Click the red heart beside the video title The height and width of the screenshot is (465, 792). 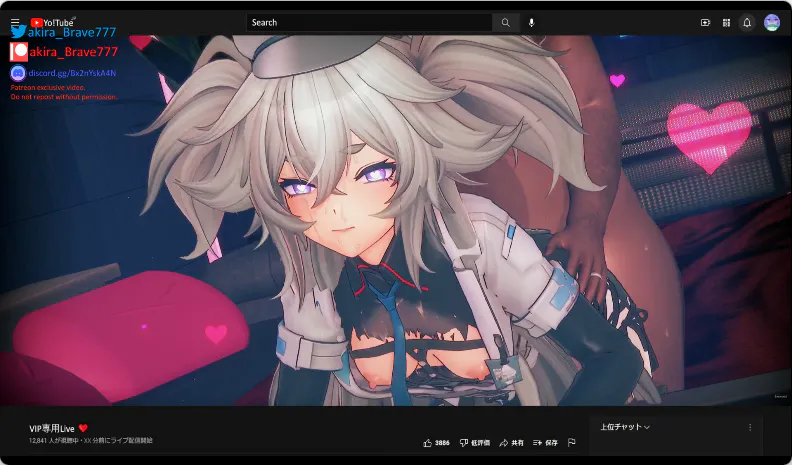[83, 428]
